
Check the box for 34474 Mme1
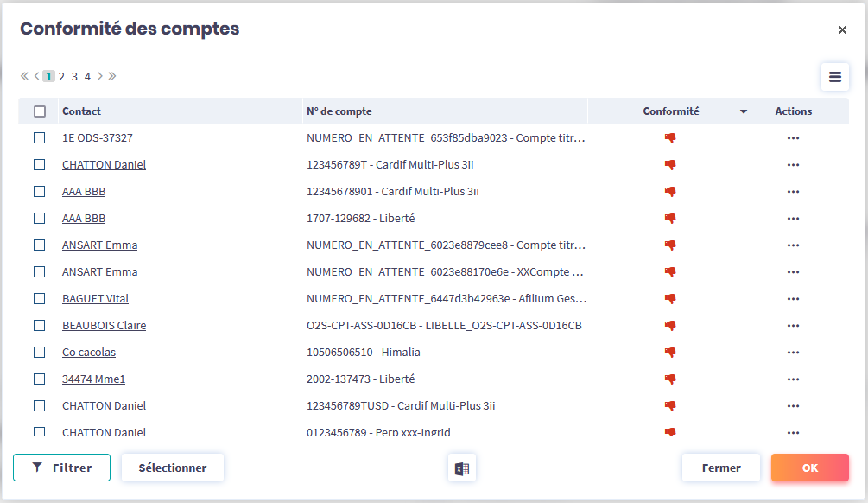pyautogui.click(x=40, y=379)
